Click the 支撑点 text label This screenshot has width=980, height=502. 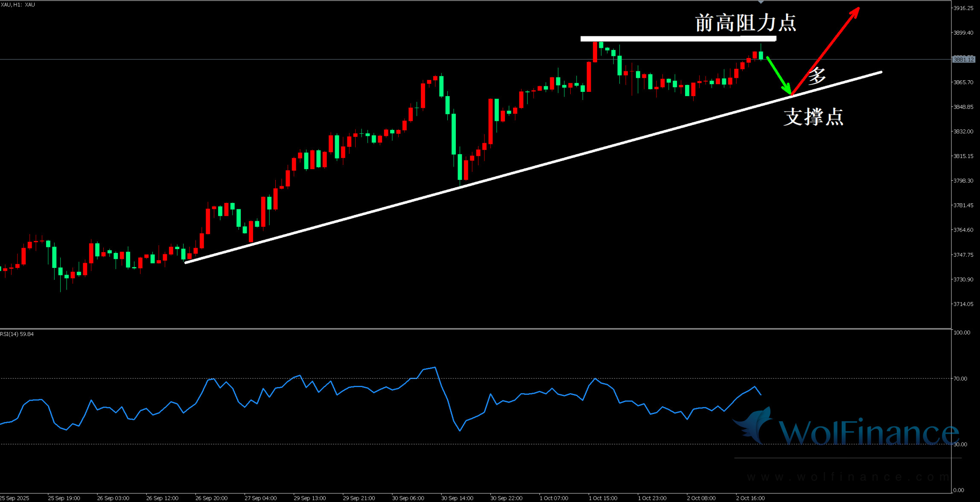pyautogui.click(x=813, y=117)
